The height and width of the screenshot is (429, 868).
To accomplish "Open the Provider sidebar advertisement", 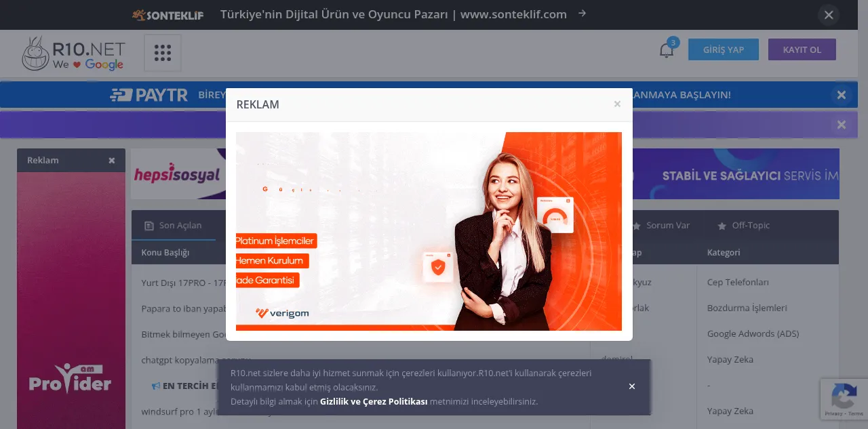I will (x=71, y=300).
